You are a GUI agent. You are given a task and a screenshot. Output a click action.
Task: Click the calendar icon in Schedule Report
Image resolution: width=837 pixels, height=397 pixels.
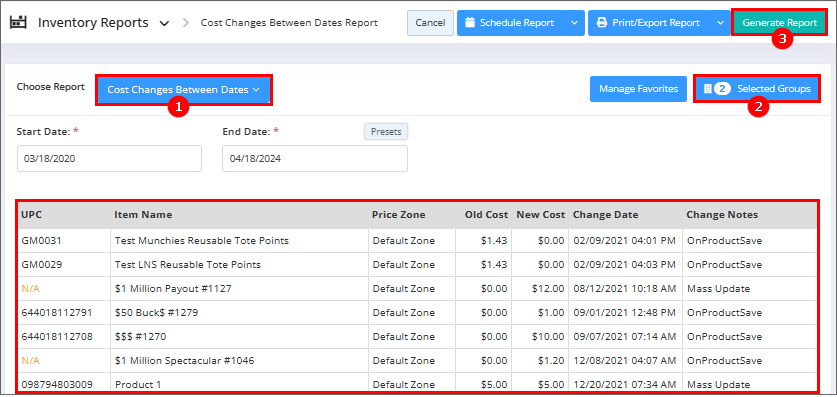point(470,23)
